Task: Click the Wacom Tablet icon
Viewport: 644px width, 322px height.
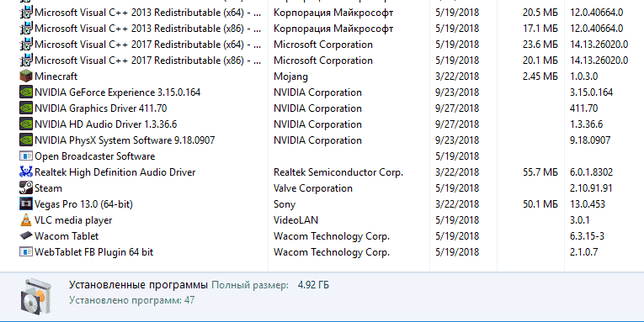Action: (26, 236)
